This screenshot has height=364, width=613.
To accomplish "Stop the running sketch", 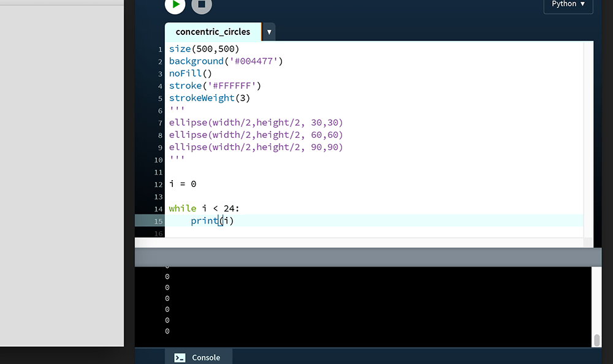I will pos(202,4).
